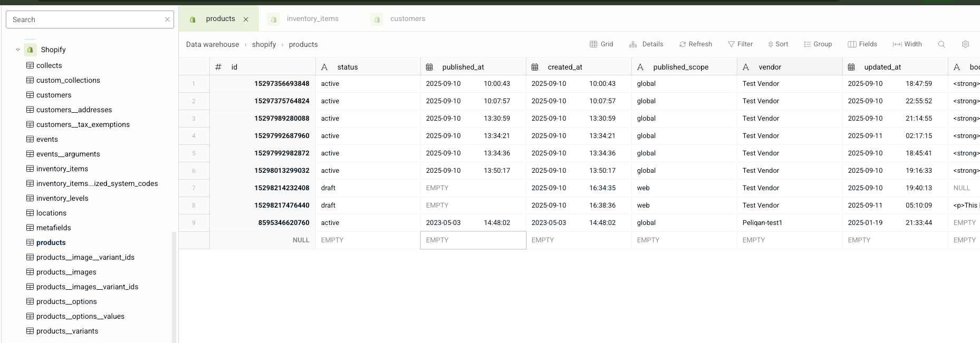Click table icon beside products__options__values
This screenshot has width=980, height=343.
(30, 316)
